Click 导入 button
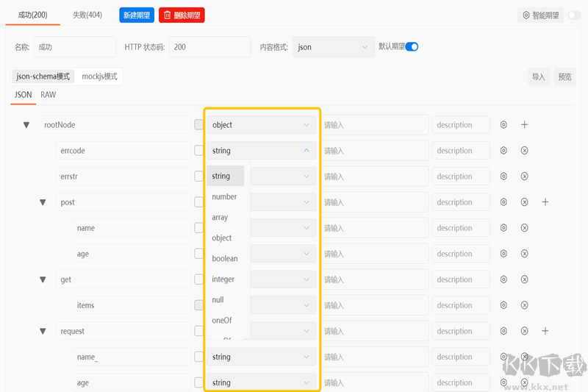Image resolution: width=588 pixels, height=392 pixels. click(538, 77)
